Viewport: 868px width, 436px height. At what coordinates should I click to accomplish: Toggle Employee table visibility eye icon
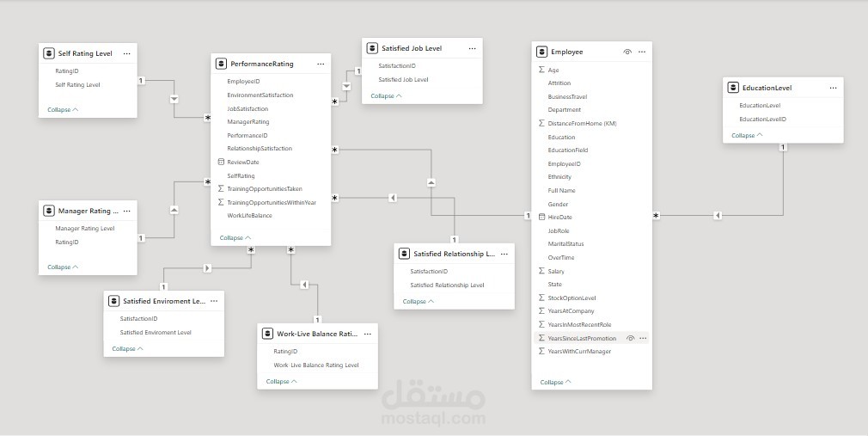coord(627,52)
